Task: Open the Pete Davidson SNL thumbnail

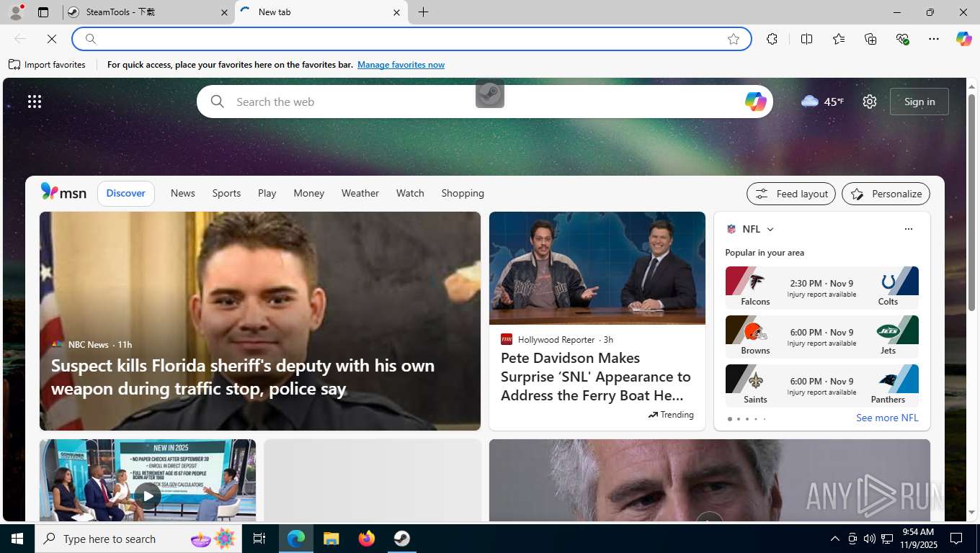Action: click(x=597, y=268)
